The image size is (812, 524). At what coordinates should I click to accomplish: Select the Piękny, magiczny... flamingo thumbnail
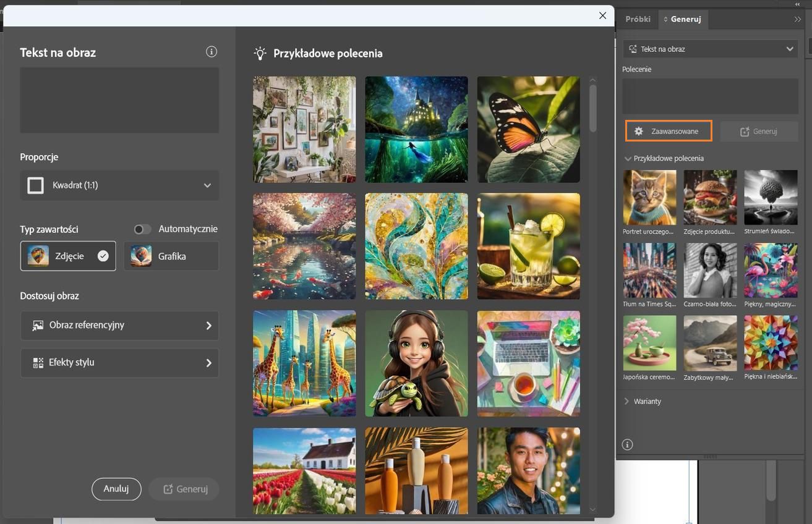[x=771, y=271]
